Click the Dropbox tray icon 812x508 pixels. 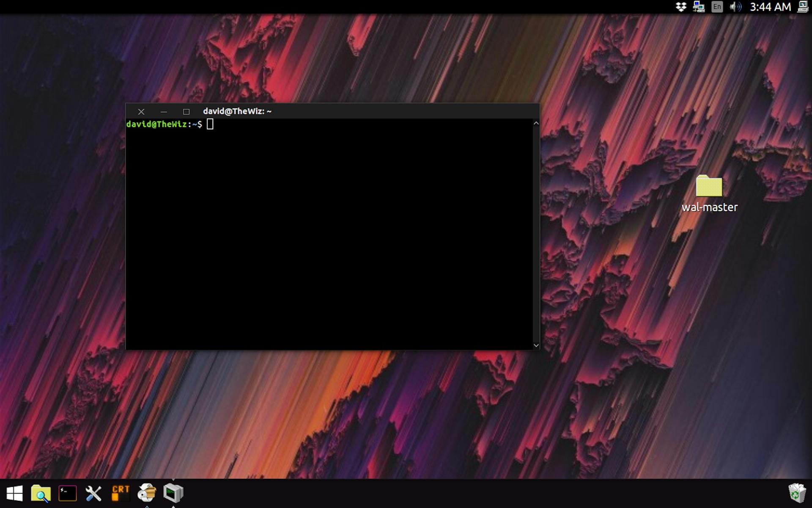pyautogui.click(x=681, y=7)
